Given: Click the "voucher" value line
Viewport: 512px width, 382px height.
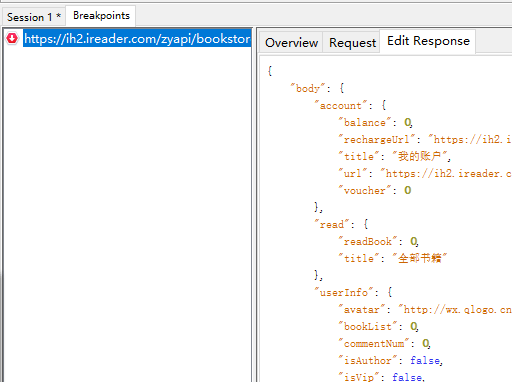Looking at the screenshot, I should (375, 190).
